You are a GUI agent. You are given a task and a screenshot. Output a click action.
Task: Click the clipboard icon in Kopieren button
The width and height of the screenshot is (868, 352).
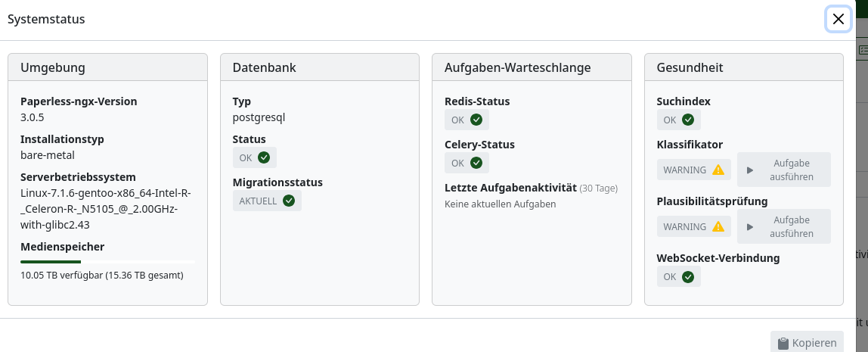click(x=783, y=343)
